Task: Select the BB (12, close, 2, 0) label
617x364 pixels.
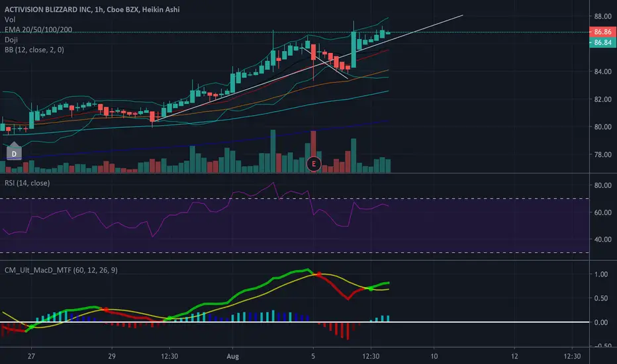Action: 34,50
